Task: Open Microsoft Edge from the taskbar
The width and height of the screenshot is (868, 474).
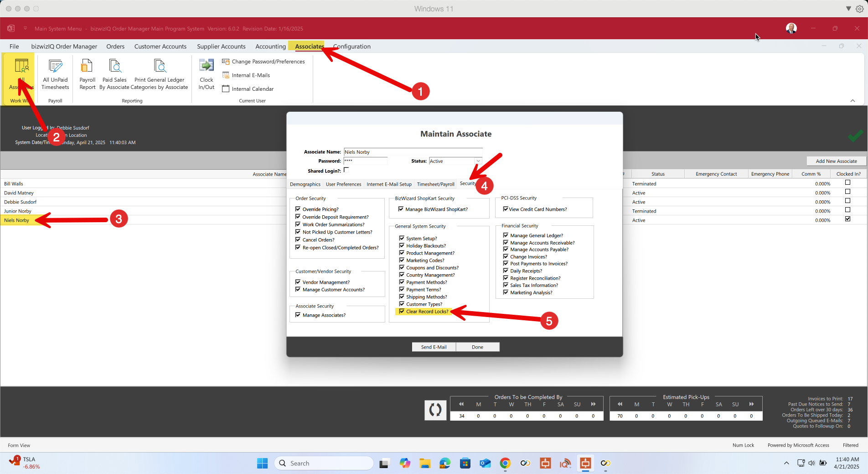Action: tap(445, 463)
